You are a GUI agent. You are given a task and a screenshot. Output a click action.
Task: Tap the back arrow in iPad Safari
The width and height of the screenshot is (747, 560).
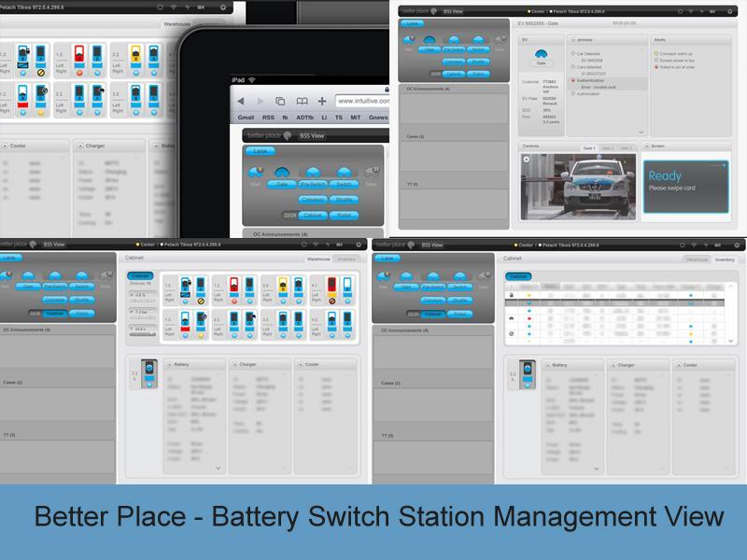click(x=241, y=101)
